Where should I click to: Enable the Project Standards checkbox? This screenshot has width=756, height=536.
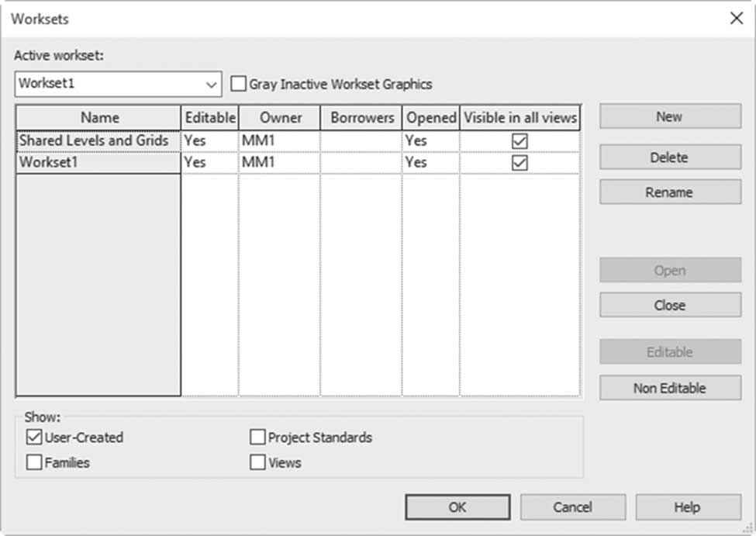tap(257, 437)
